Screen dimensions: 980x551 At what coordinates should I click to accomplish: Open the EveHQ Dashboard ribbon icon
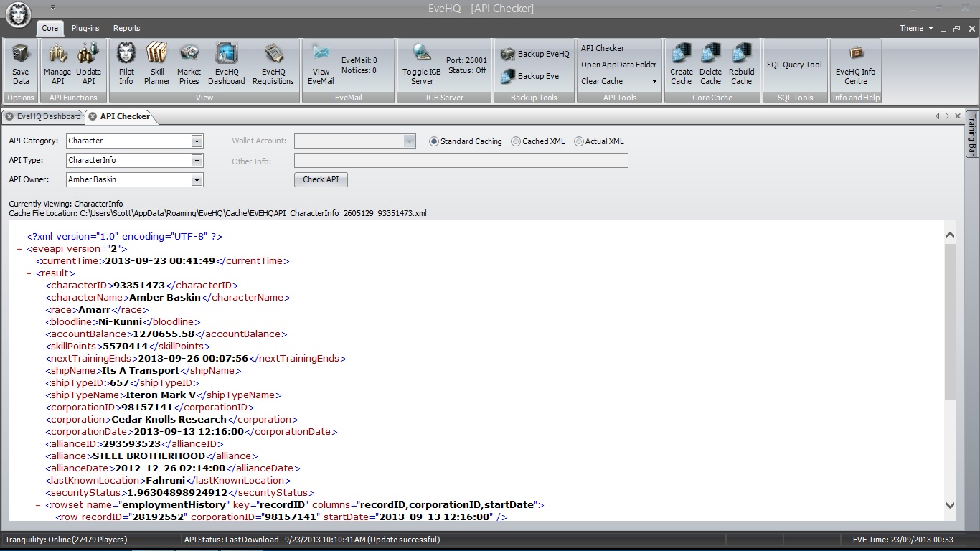click(227, 65)
